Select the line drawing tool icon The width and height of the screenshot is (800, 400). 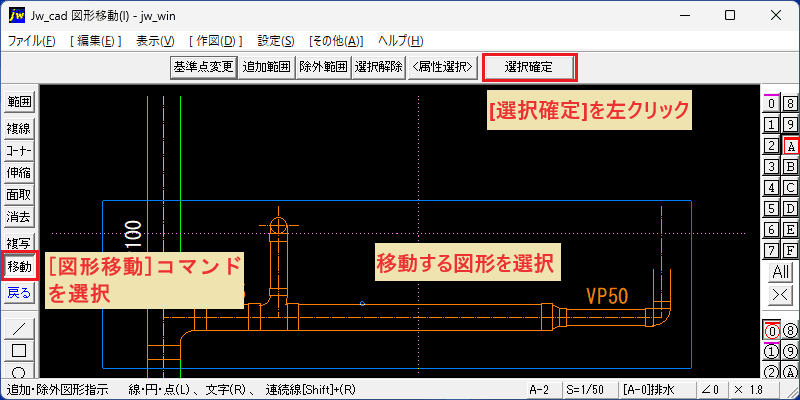[19, 328]
